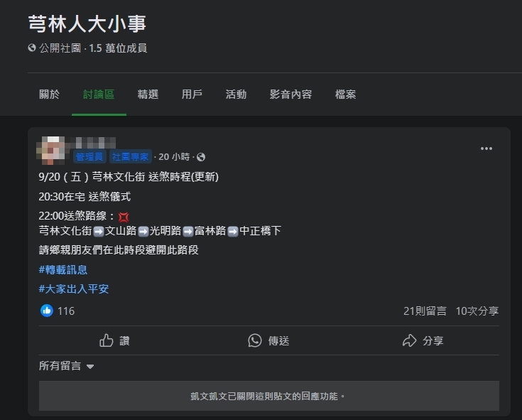
Task: Click the WhatsApp send icon
Action: (x=255, y=340)
